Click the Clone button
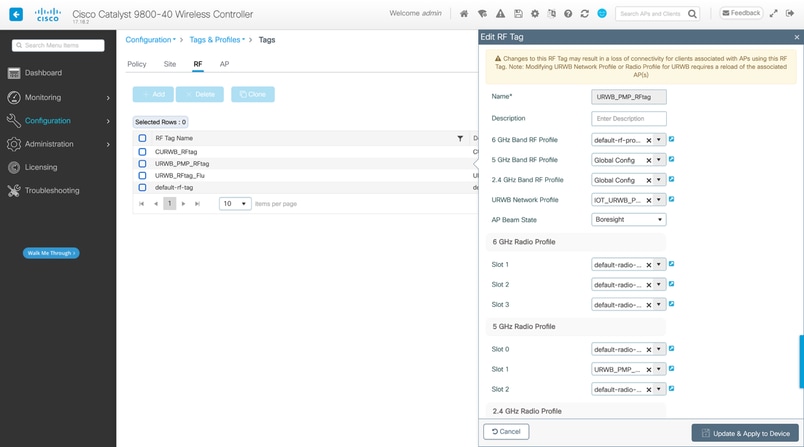The height and width of the screenshot is (447, 804). coord(253,94)
